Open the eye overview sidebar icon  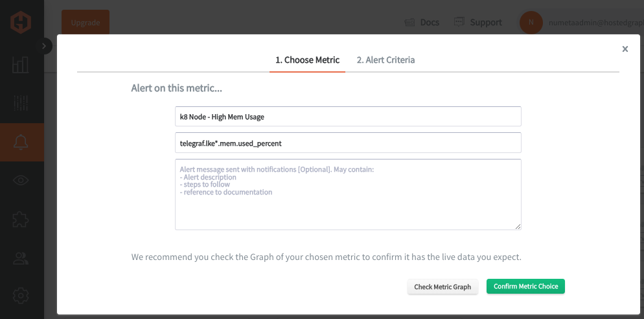tap(21, 180)
